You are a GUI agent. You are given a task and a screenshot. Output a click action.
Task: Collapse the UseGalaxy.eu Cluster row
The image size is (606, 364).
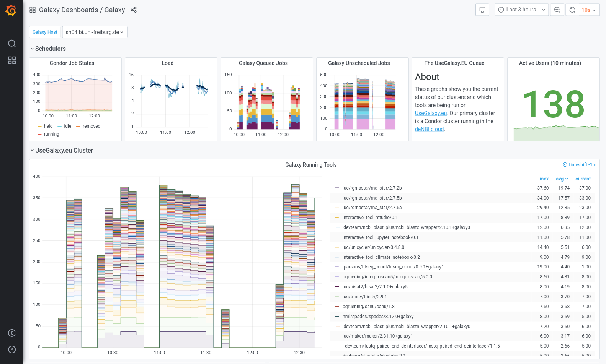click(x=62, y=150)
